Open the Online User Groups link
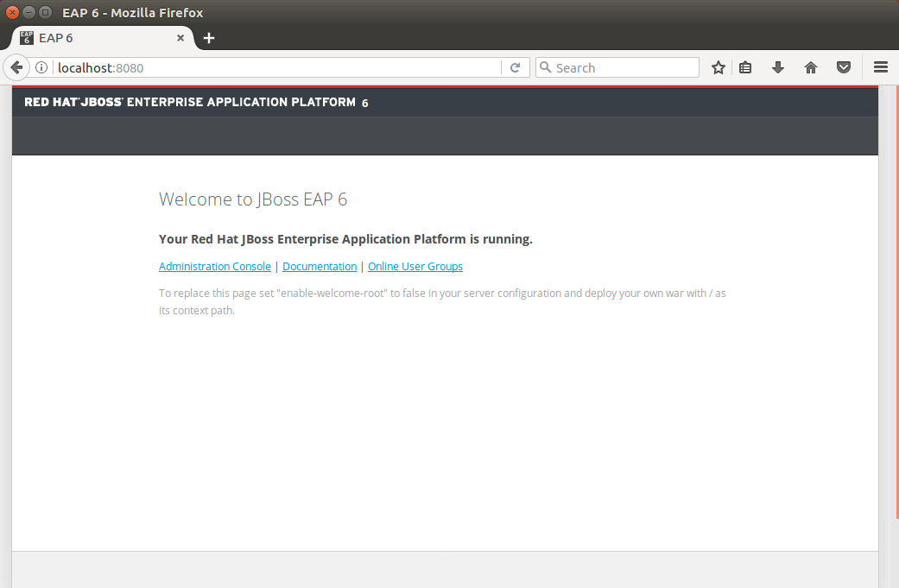The image size is (899, 588). [x=415, y=267]
